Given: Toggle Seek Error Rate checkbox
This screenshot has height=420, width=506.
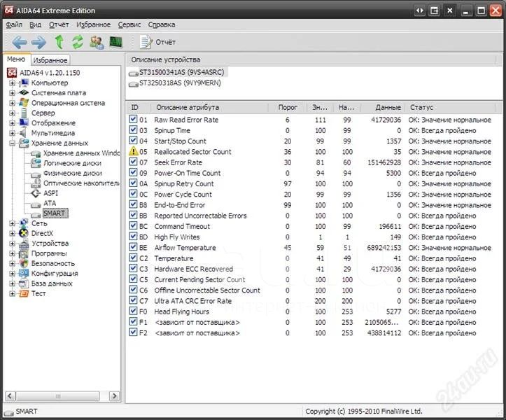Looking at the screenshot, I should coord(133,162).
